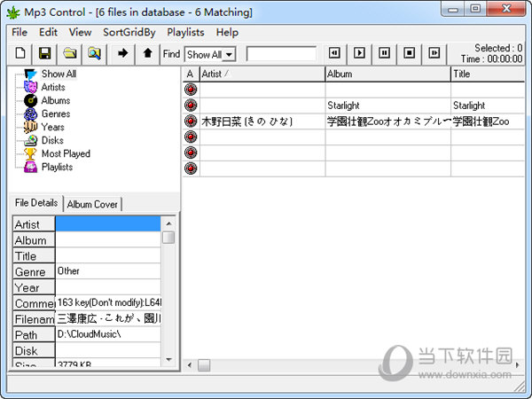Open the View menu
Screen dimensions: 532x399
pyautogui.click(x=80, y=32)
